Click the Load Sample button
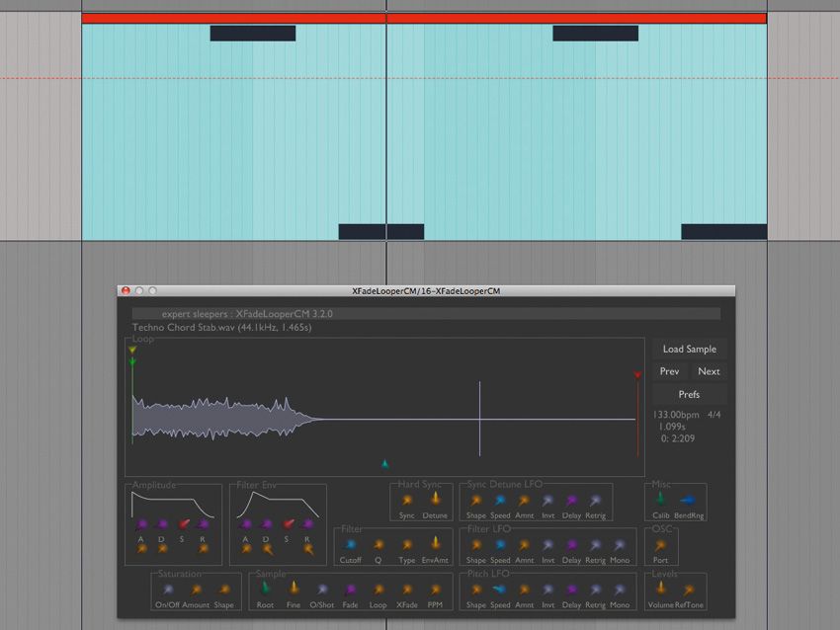Screen dimensions: 840x630 pos(688,349)
